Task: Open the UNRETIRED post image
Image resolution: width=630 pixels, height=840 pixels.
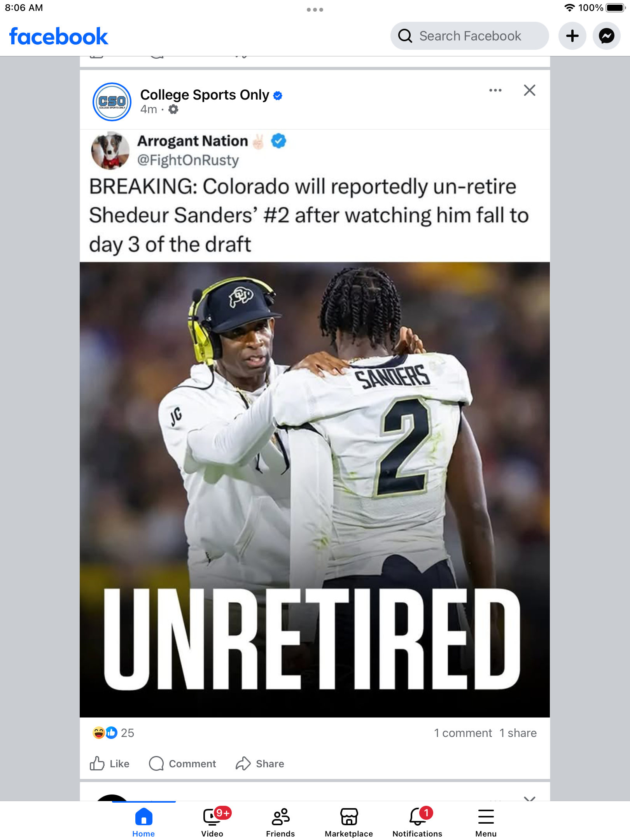Action: [315, 490]
